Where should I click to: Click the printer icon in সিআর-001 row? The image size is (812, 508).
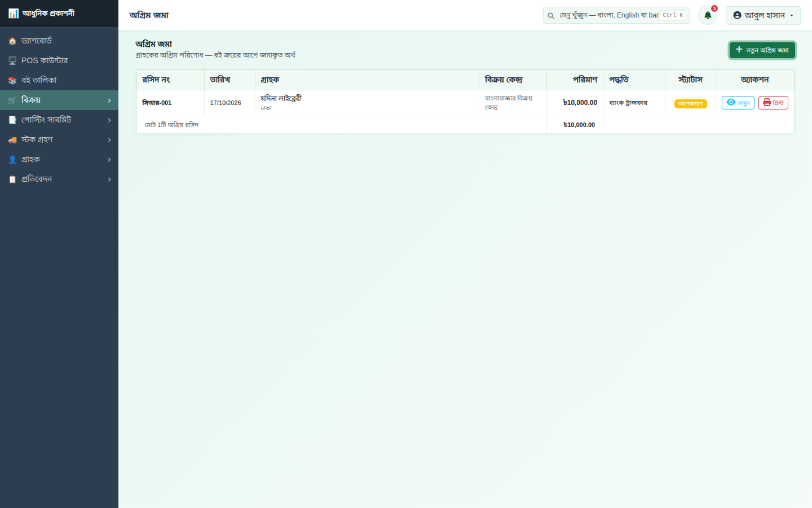coord(767,102)
